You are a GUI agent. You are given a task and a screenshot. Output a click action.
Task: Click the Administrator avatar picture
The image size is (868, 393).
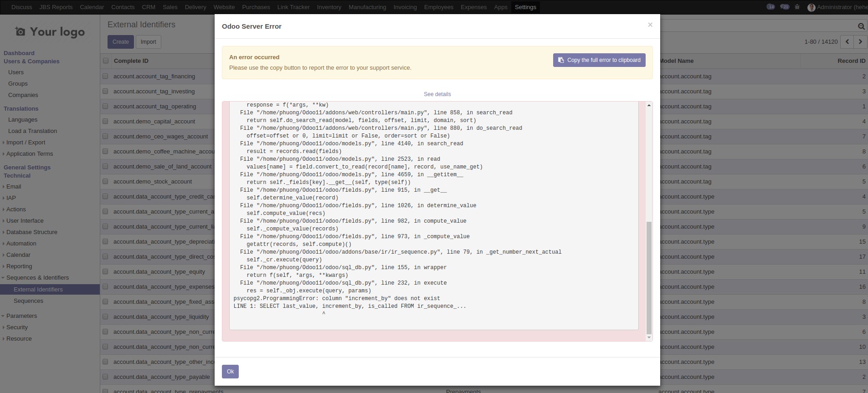(811, 7)
